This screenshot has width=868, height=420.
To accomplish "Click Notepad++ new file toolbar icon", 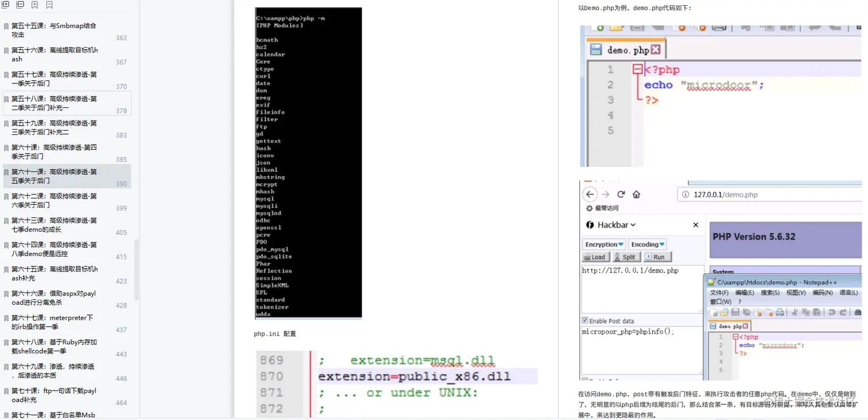I will click(x=714, y=313).
